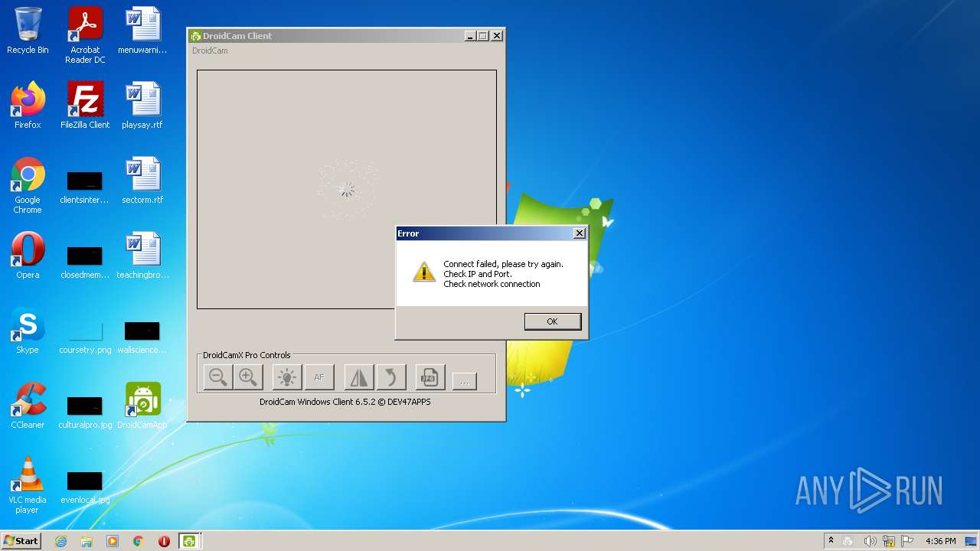
Task: Open the volume speaker tray icon
Action: (x=870, y=541)
